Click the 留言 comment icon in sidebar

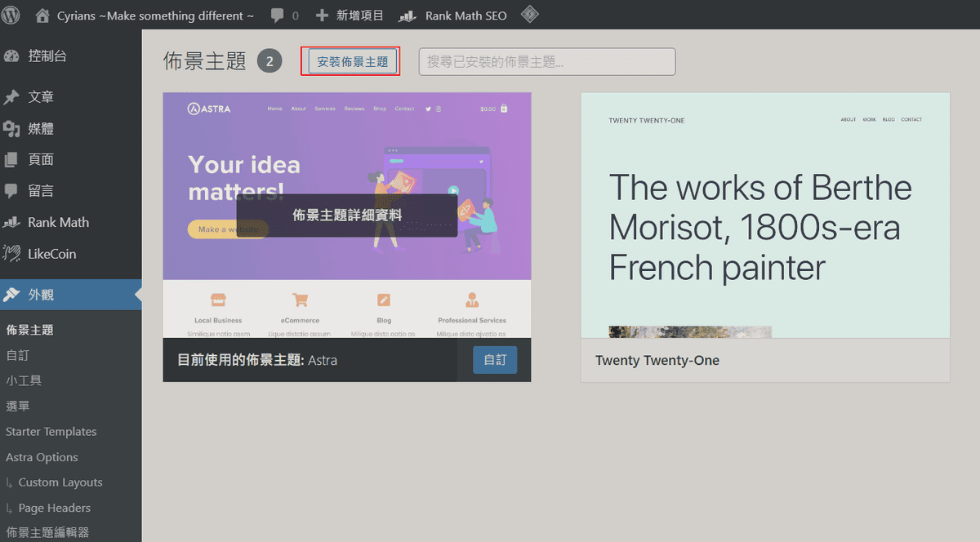pyautogui.click(x=11, y=191)
